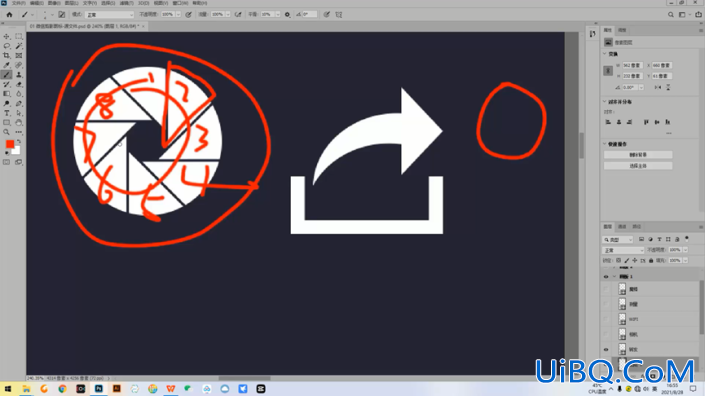Click the Remove Background button
The height and width of the screenshot is (396, 705).
click(x=638, y=155)
